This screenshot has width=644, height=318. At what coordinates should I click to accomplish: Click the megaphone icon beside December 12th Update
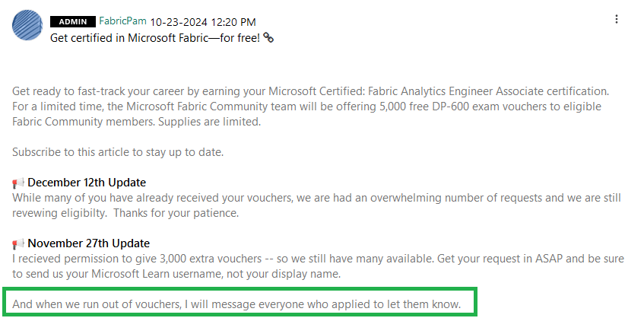coord(18,183)
